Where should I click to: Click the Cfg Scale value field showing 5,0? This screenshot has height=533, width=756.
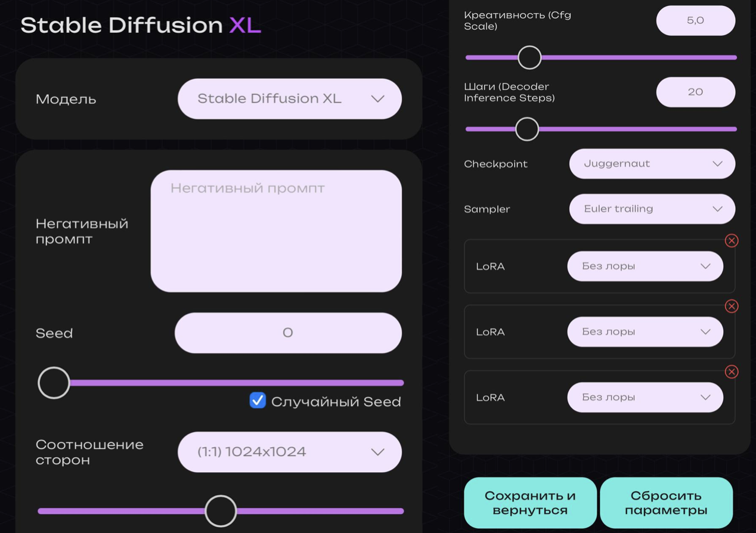tap(695, 21)
